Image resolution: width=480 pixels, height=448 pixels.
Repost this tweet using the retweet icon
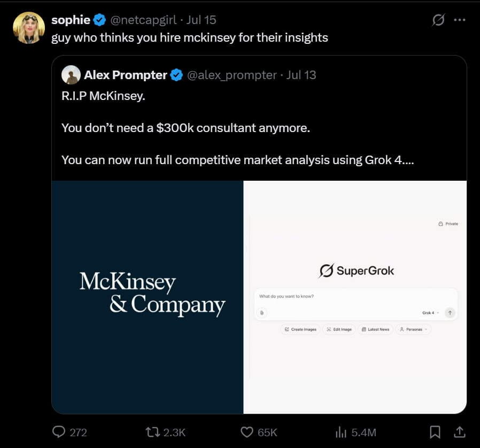click(x=152, y=432)
